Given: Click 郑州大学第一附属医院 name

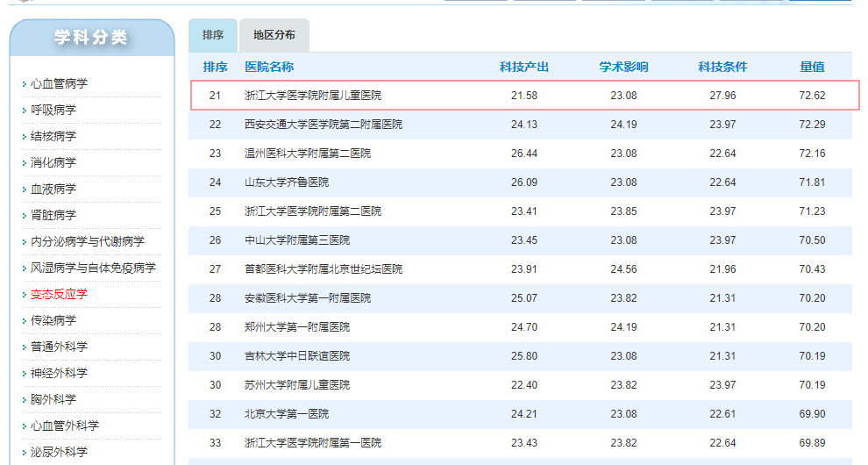Looking at the screenshot, I should (x=297, y=327).
